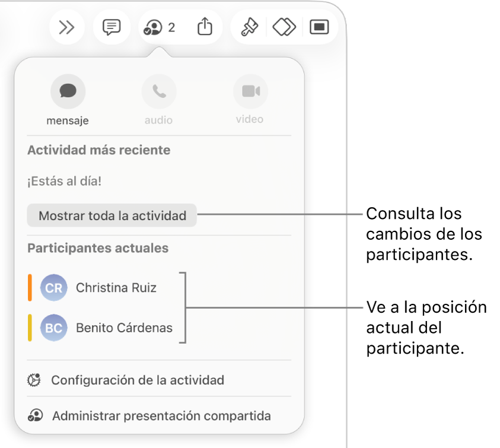Click the orange color bar next to Christina Ruiz
500x448 pixels.
28,288
